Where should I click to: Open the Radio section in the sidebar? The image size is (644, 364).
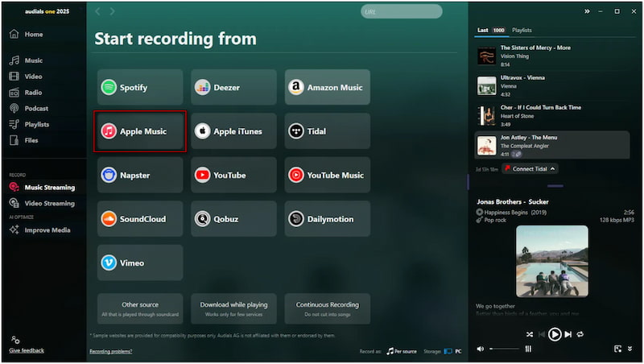click(x=33, y=92)
